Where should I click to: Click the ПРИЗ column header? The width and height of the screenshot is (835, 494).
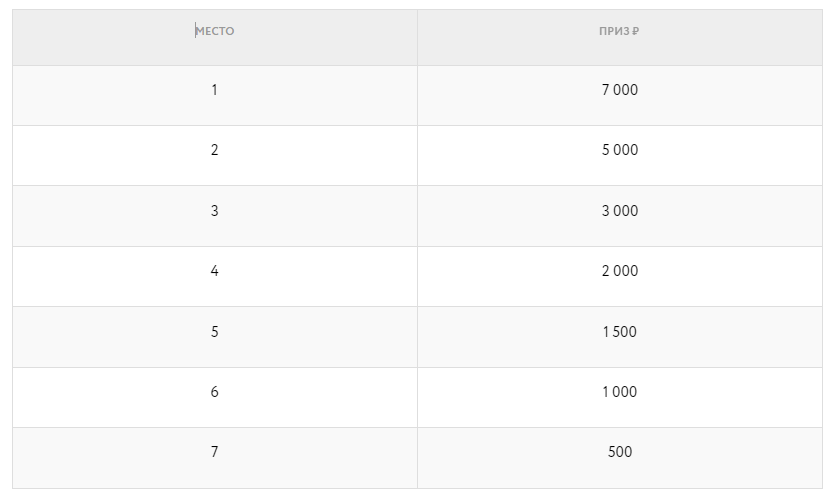pos(615,31)
